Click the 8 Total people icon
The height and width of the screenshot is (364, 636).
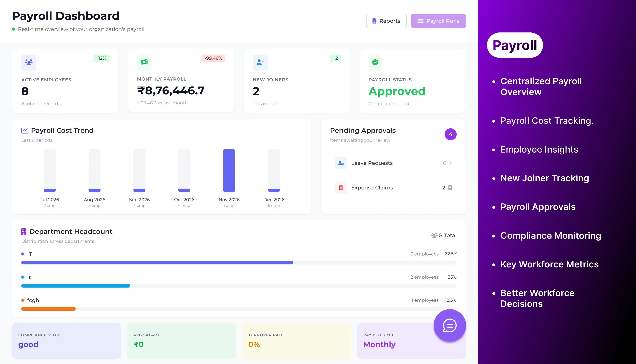point(434,235)
